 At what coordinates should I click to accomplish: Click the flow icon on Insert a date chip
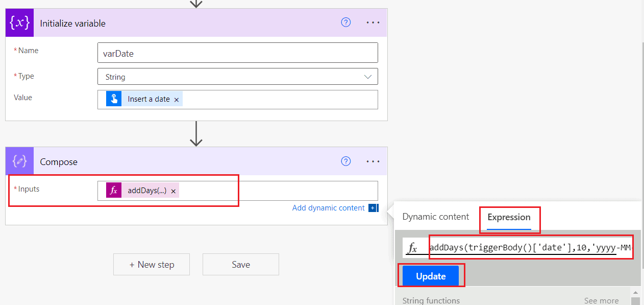pos(113,99)
